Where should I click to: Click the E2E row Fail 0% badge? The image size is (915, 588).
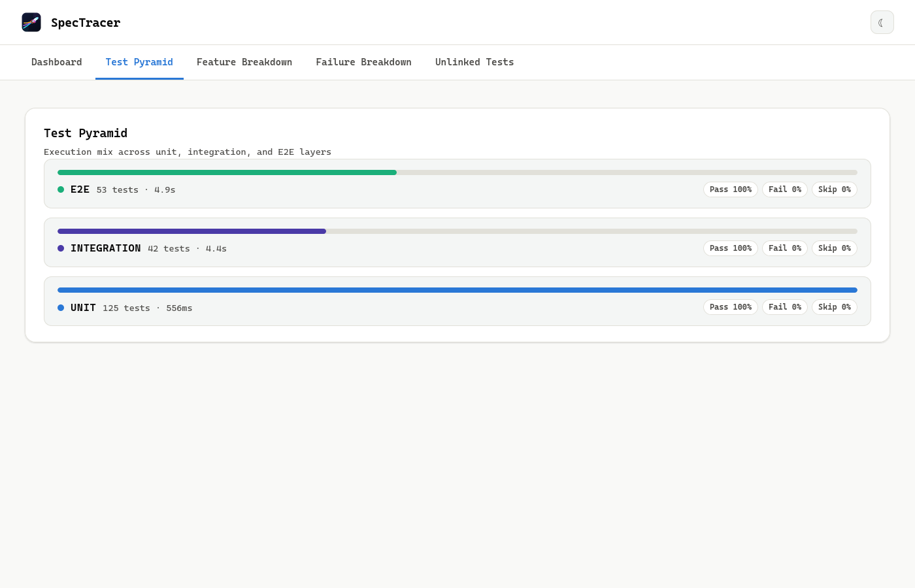click(x=785, y=189)
